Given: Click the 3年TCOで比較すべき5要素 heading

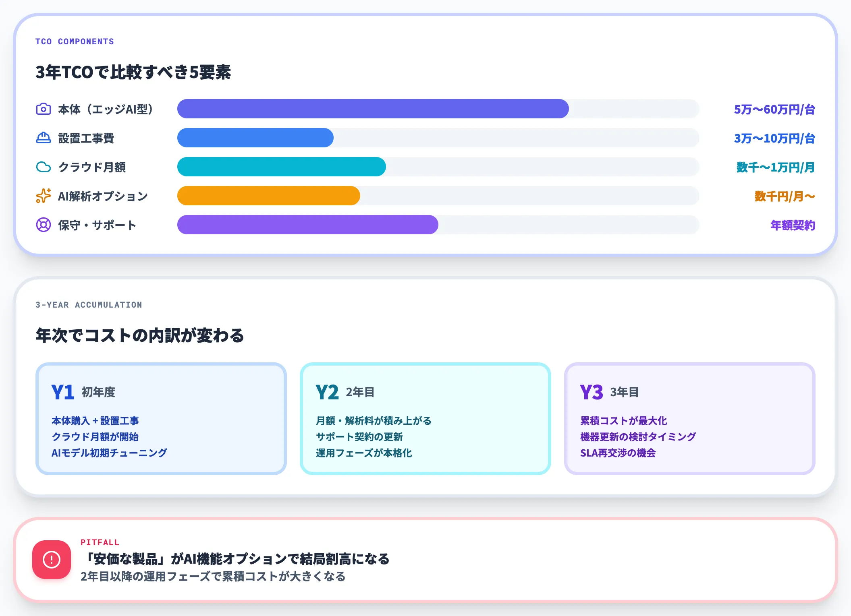Looking at the screenshot, I should [x=133, y=72].
